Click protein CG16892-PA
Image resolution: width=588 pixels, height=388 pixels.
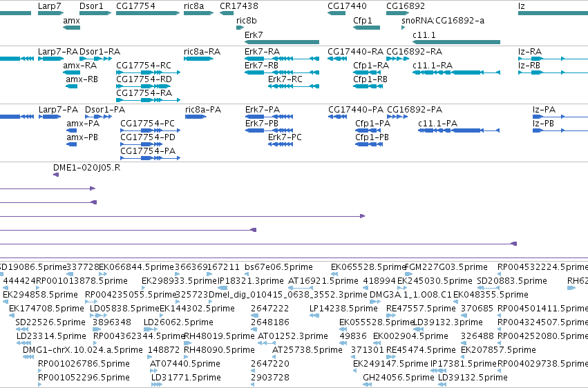point(397,117)
